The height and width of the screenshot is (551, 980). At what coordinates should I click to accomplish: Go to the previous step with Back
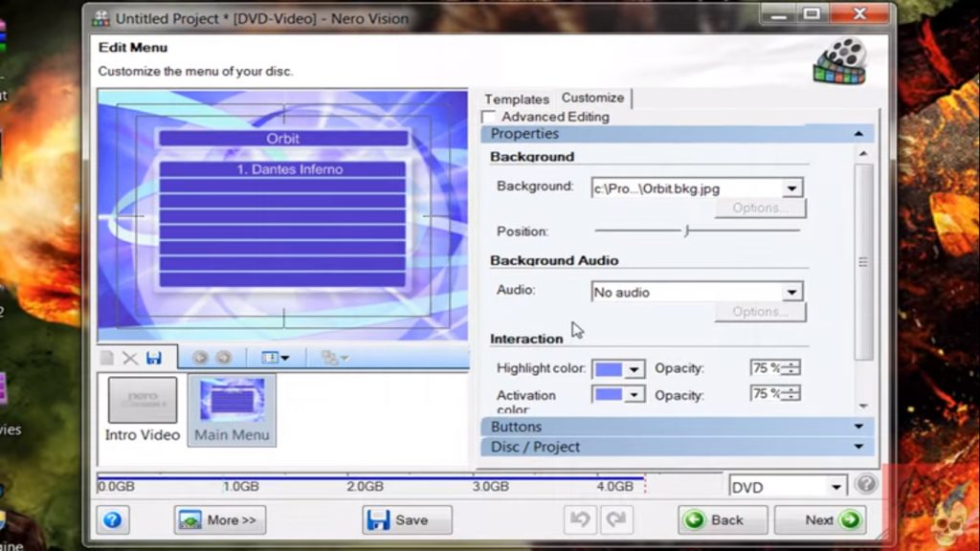pos(724,519)
